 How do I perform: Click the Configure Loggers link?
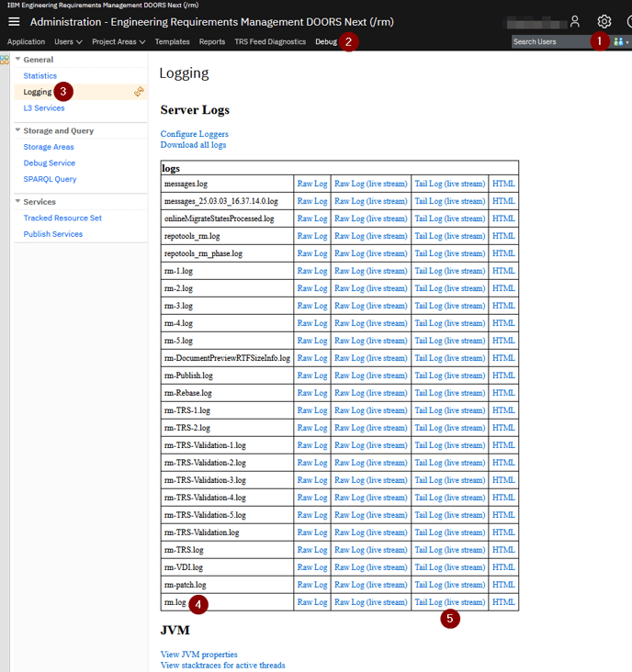[x=194, y=134]
